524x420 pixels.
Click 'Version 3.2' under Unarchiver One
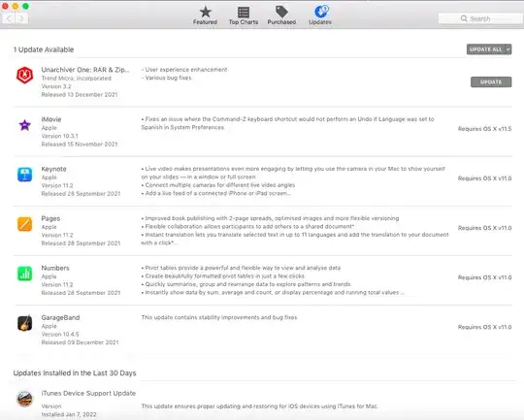(56, 86)
